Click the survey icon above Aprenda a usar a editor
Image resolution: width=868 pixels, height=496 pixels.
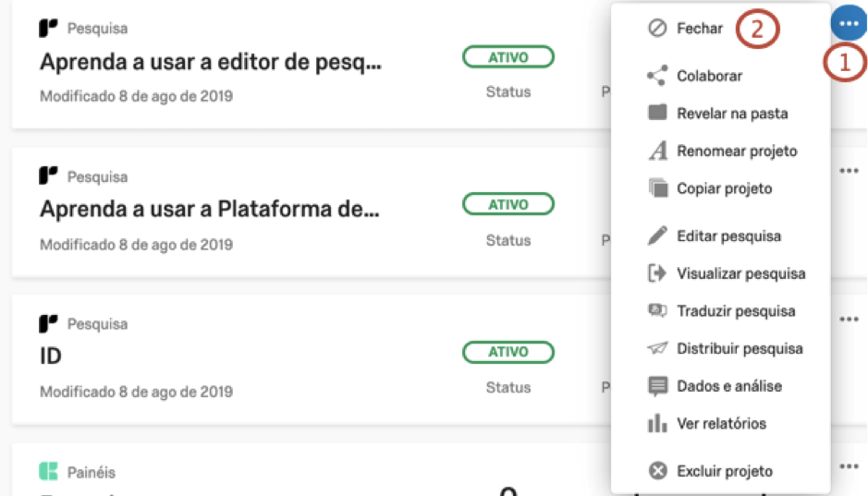[x=48, y=28]
